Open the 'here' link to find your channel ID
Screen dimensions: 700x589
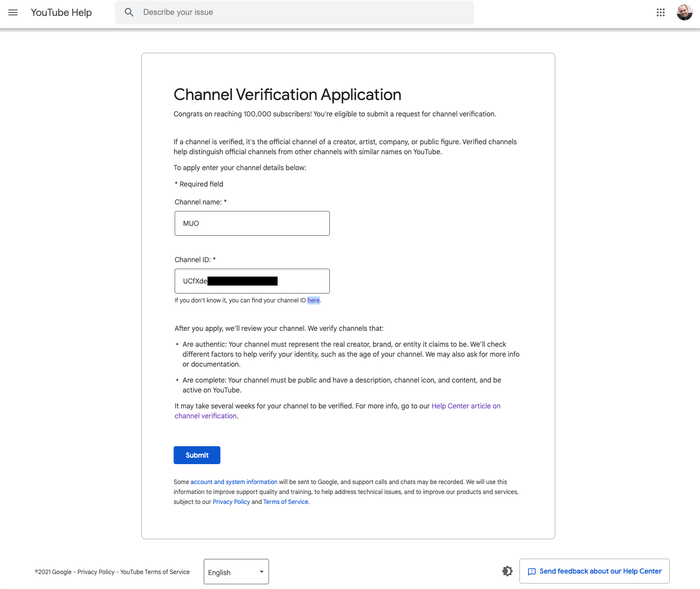point(313,300)
